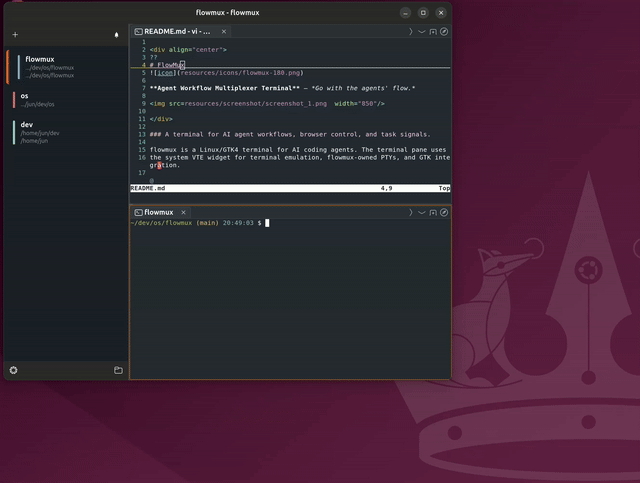640x483 pixels.
Task: Click the terminal prompt input line
Action: pyautogui.click(x=290, y=223)
